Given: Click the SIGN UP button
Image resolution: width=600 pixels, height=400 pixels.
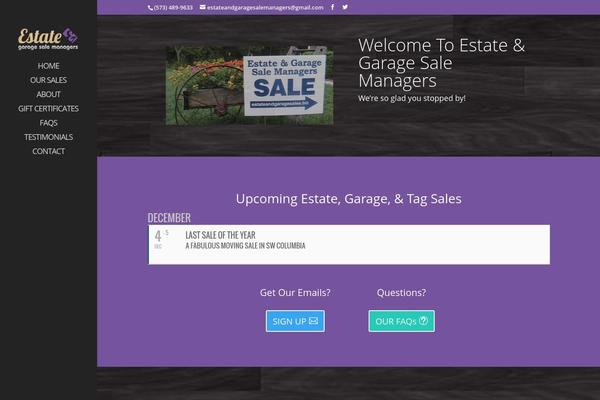Looking at the screenshot, I should (x=295, y=321).
